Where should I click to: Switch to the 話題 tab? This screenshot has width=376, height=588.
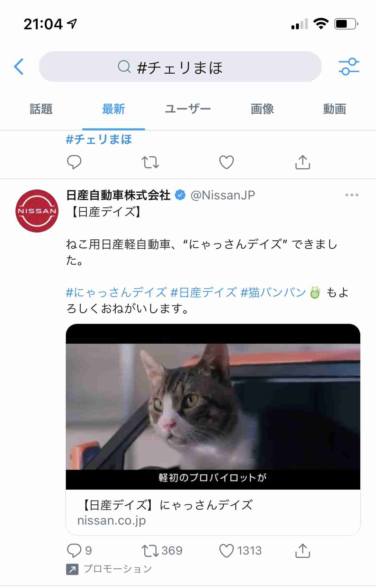pos(41,109)
